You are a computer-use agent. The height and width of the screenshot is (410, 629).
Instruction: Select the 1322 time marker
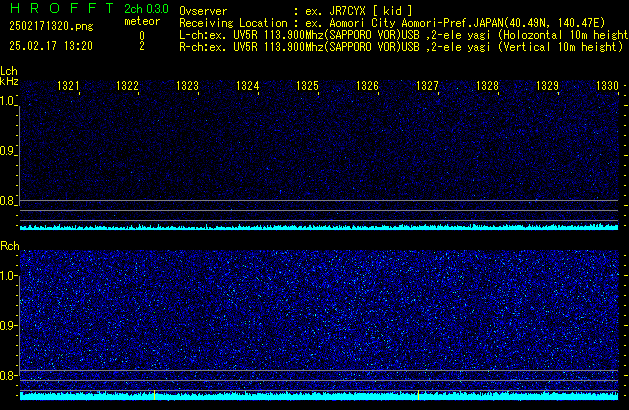[127, 86]
